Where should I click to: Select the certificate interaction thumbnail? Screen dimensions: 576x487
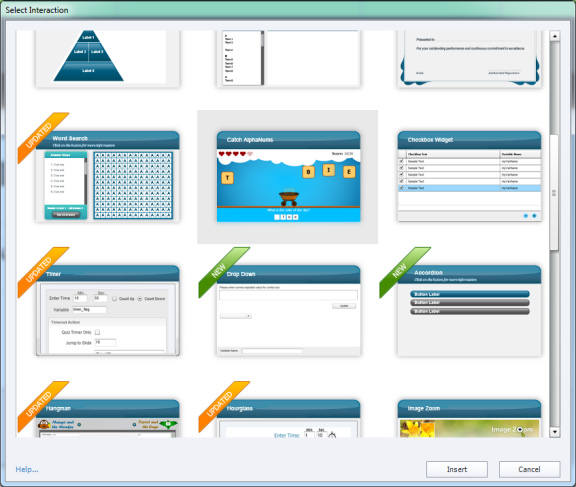469,59
